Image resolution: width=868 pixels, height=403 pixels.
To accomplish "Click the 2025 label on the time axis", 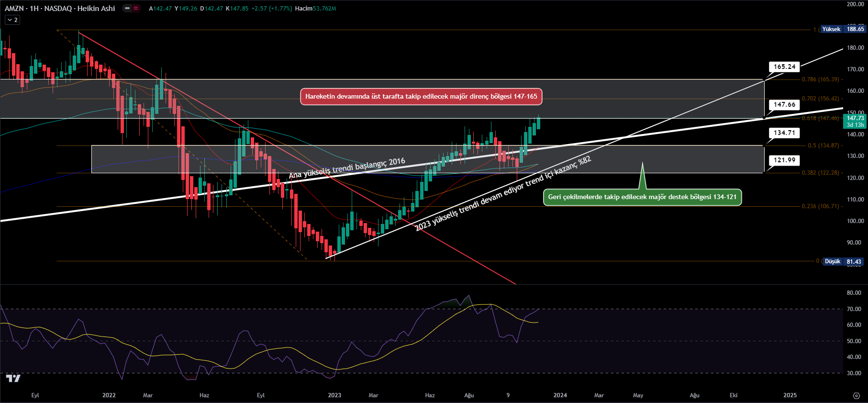I will click(x=790, y=395).
